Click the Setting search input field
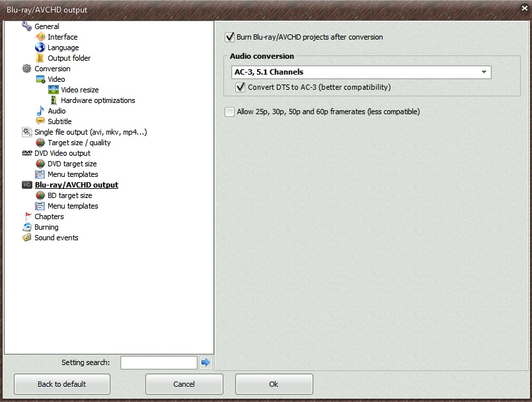The image size is (532, 402). [x=159, y=362]
